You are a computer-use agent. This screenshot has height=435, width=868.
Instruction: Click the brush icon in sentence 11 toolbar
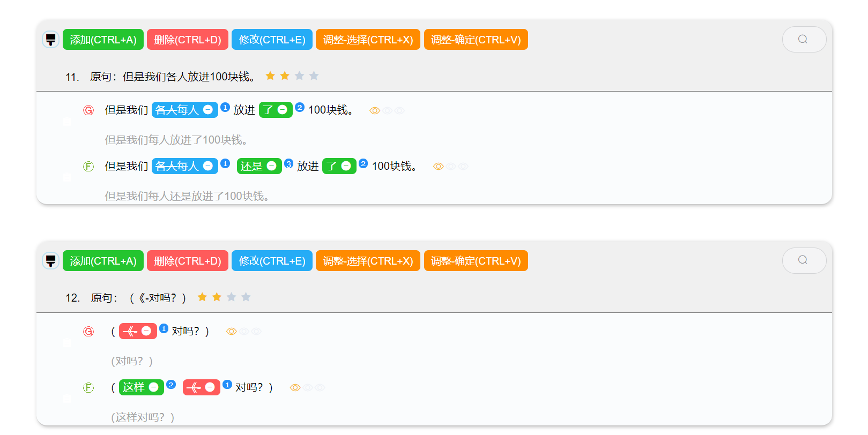50,40
